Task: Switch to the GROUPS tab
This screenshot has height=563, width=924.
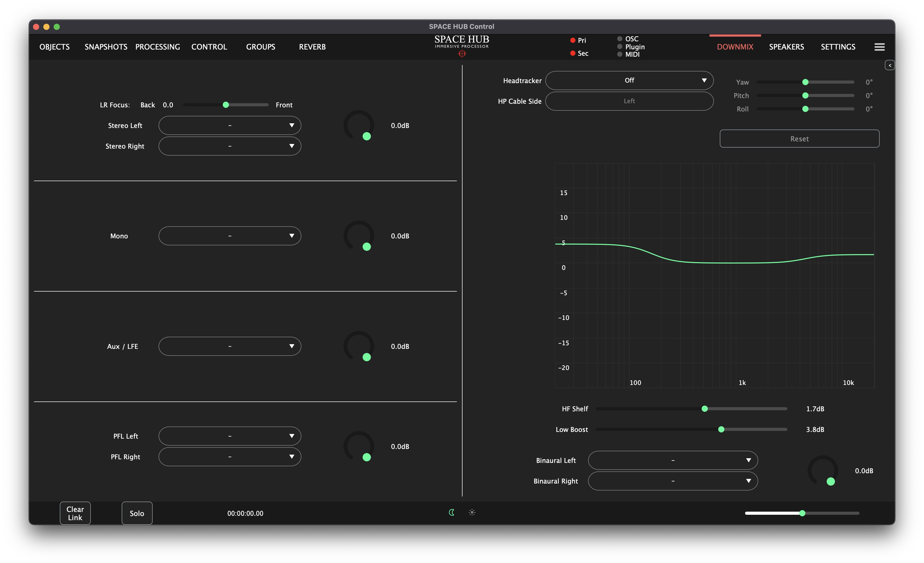Action: click(x=261, y=47)
